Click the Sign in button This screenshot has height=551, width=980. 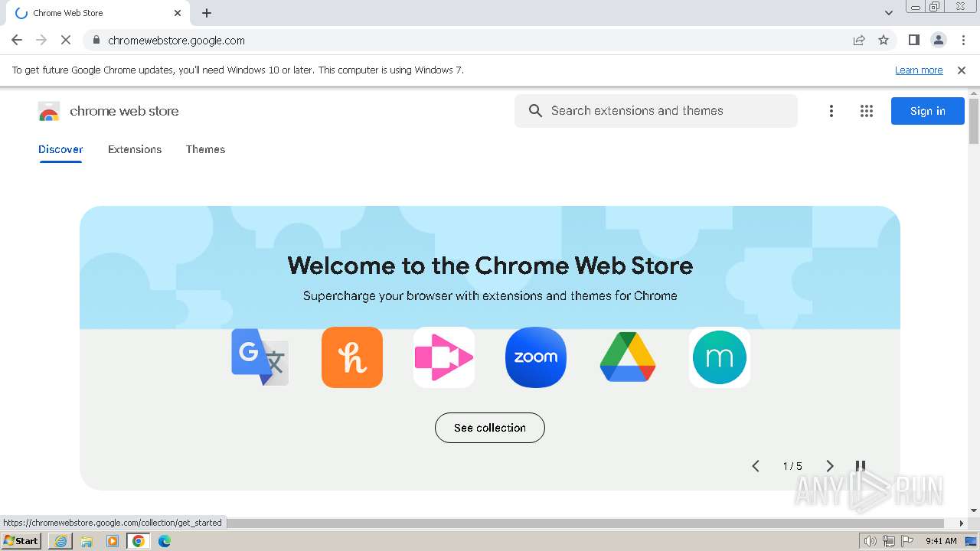928,111
